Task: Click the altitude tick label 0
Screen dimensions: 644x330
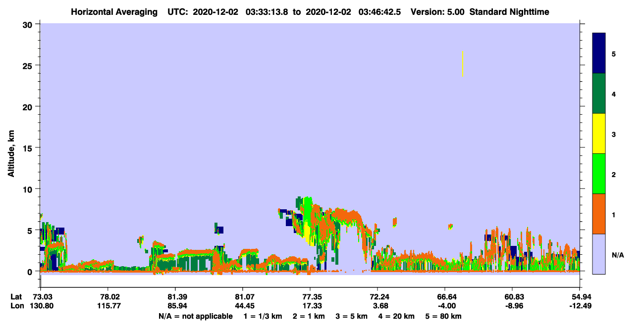Action: [31, 271]
